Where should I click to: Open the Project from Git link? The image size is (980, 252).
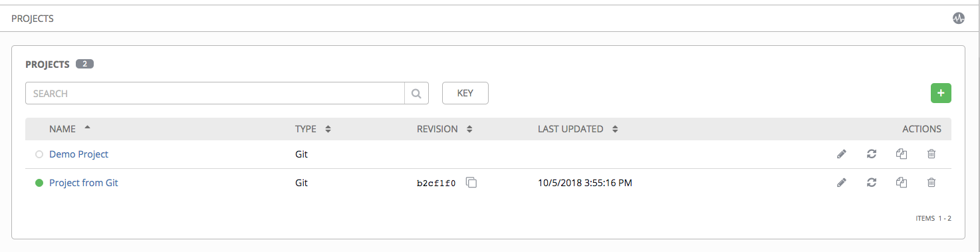point(84,182)
